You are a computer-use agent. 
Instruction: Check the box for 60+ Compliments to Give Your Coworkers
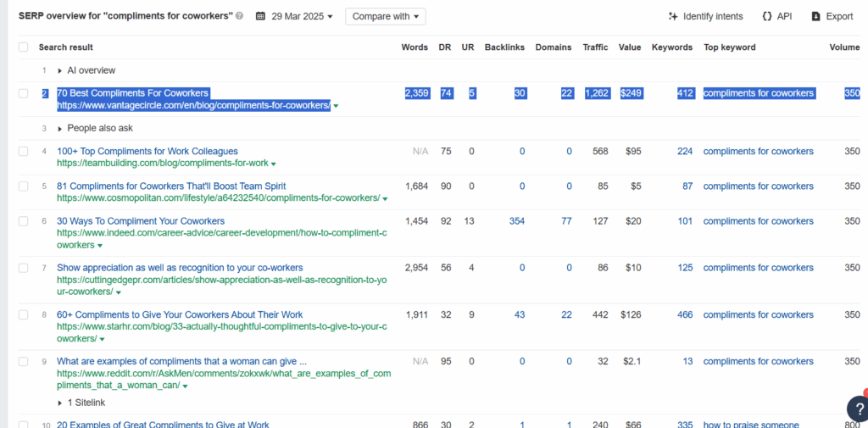pos(23,314)
